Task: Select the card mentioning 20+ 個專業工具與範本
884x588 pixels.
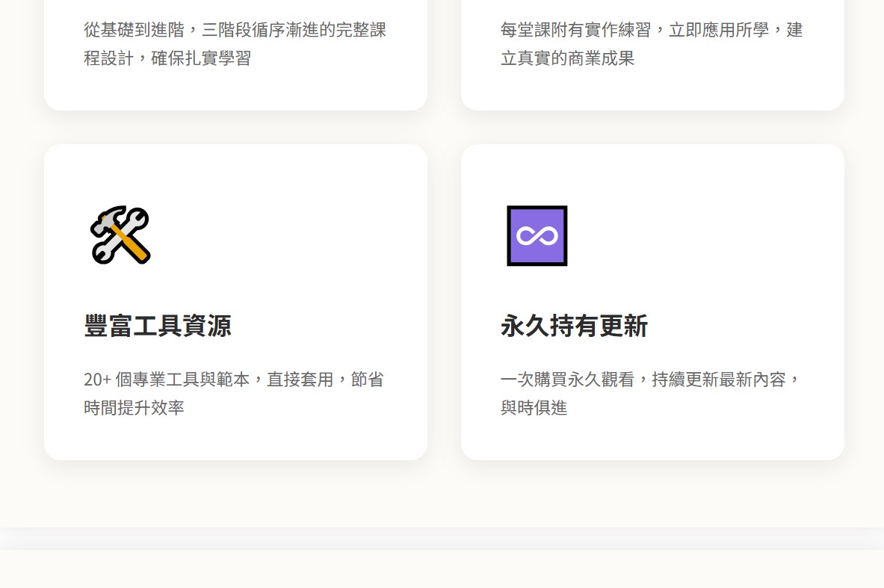Action: pyautogui.click(x=235, y=301)
